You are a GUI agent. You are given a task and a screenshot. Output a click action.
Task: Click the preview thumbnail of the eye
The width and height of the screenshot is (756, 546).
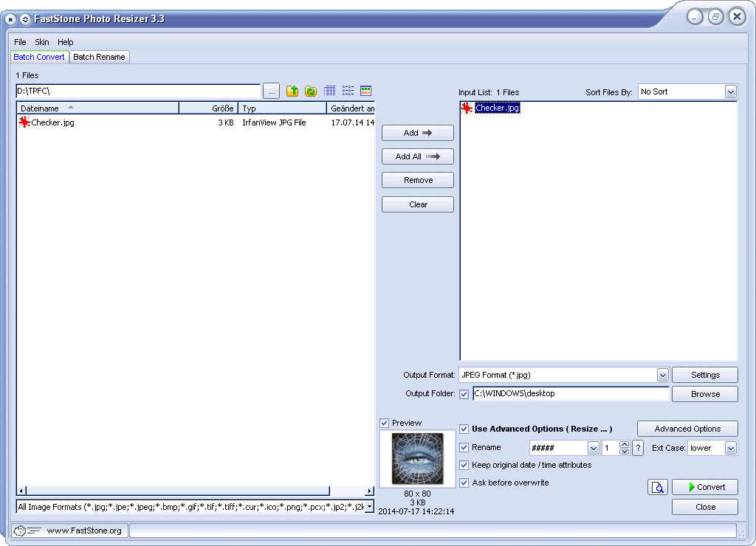(418, 459)
